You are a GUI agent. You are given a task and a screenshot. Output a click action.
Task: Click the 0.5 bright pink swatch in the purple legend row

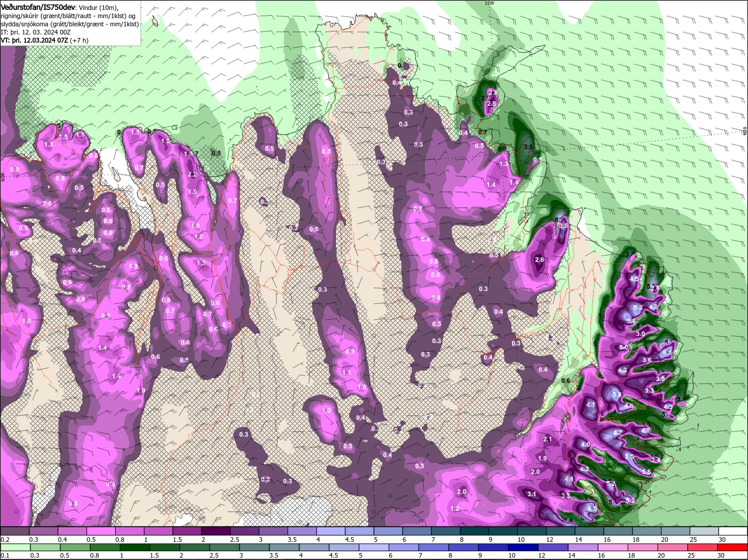tap(100, 531)
